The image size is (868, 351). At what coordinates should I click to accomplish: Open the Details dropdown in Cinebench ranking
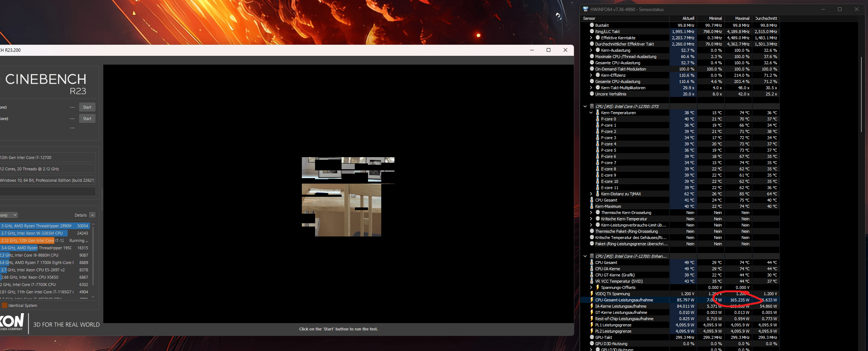pyautogui.click(x=92, y=215)
